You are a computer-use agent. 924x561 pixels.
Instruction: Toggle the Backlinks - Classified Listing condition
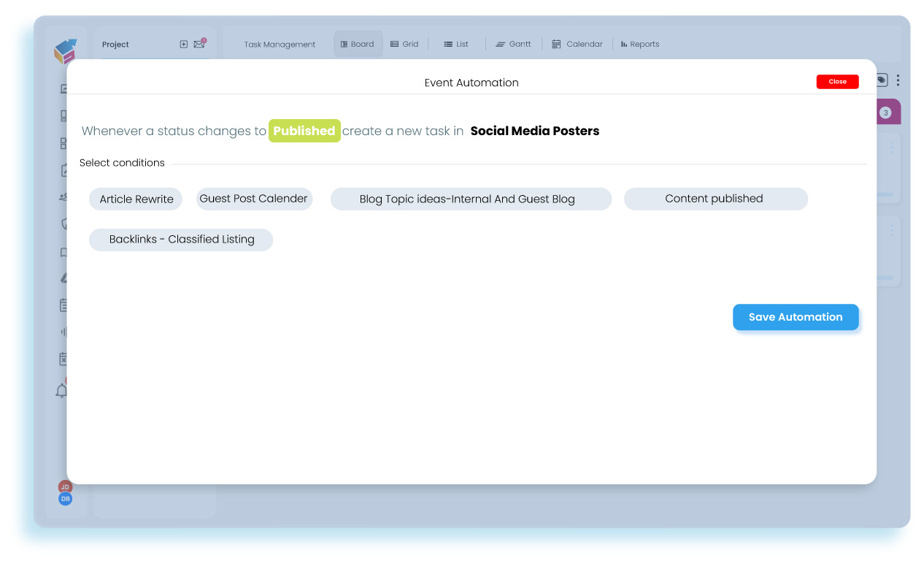click(180, 240)
